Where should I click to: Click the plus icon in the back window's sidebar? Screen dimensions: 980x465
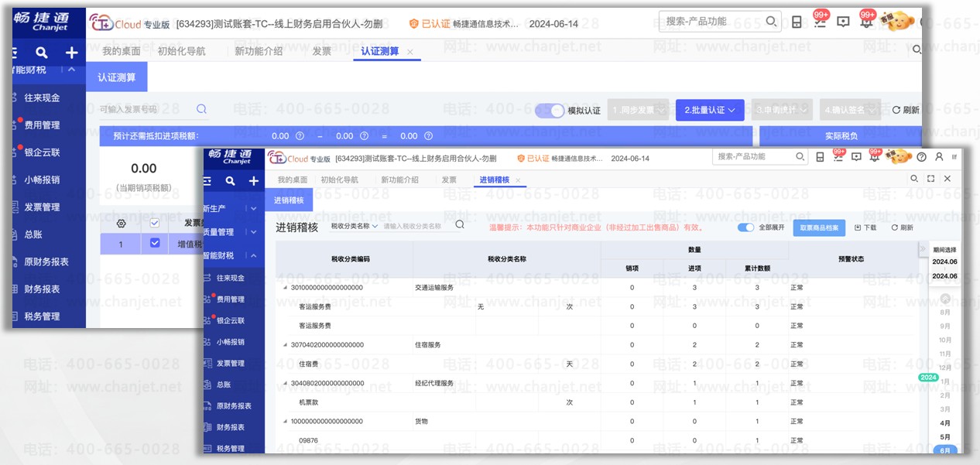[71, 53]
